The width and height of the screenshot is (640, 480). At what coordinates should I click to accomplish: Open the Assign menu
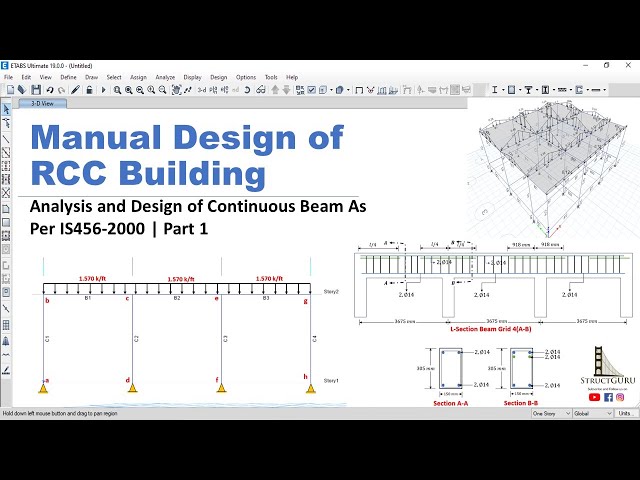click(x=138, y=77)
